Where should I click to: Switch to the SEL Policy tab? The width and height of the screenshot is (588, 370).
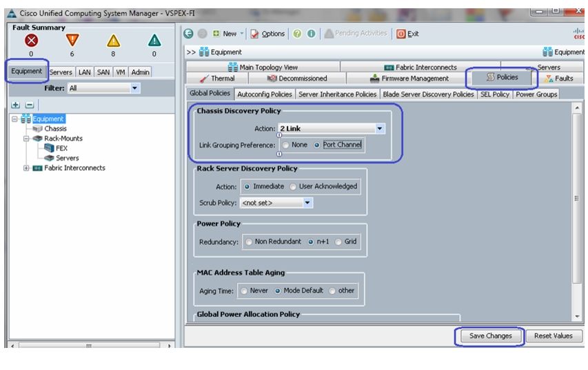point(495,94)
